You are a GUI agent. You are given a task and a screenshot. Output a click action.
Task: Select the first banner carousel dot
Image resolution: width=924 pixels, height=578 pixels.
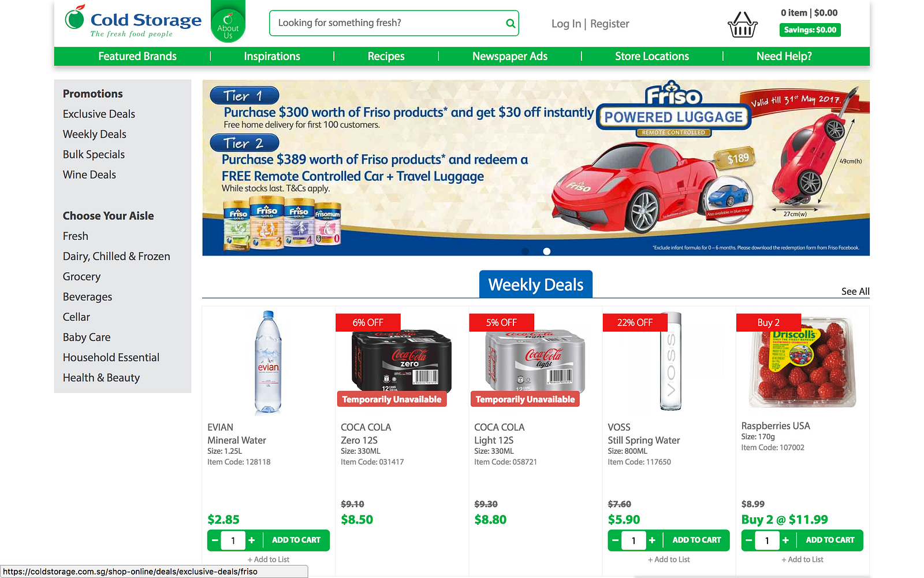[525, 251]
